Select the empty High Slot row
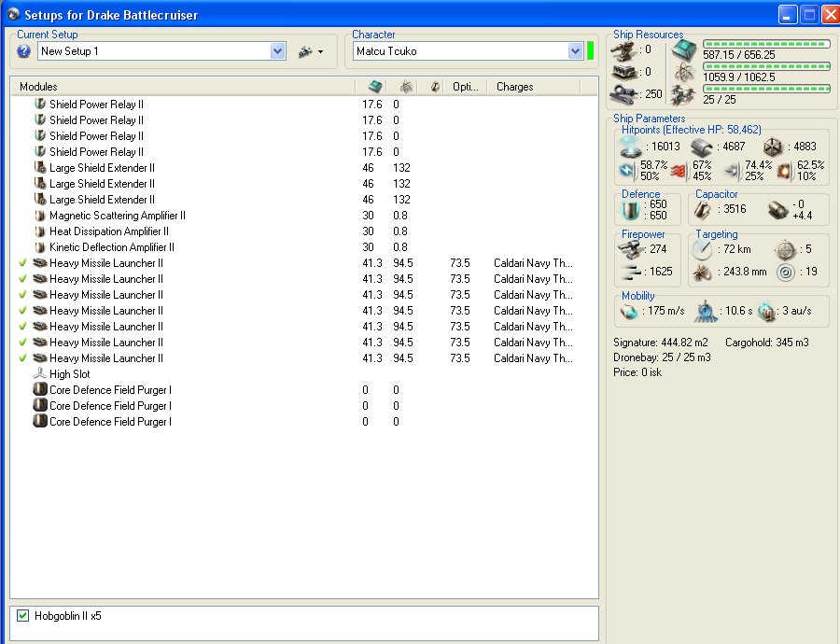The height and width of the screenshot is (644, 840). tap(303, 374)
